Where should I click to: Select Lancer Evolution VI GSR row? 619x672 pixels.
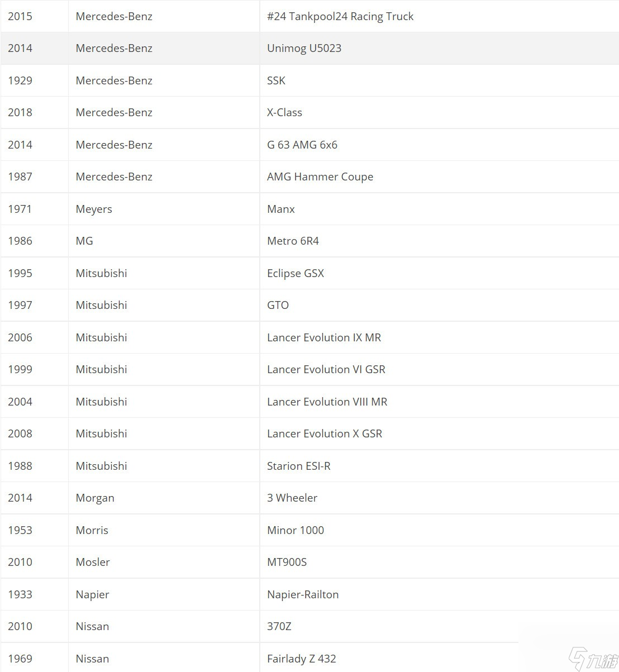pyautogui.click(x=309, y=369)
